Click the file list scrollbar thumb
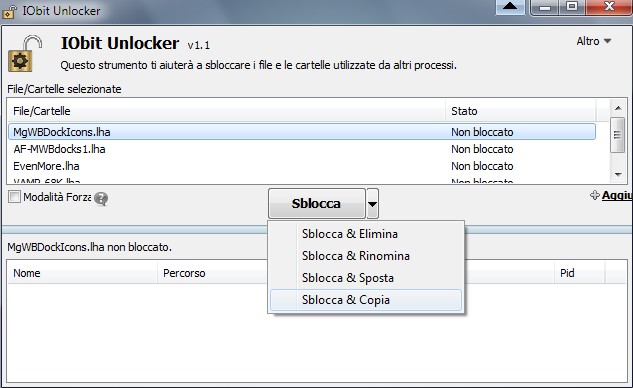Image resolution: width=633 pixels, height=388 pixels. point(617,135)
